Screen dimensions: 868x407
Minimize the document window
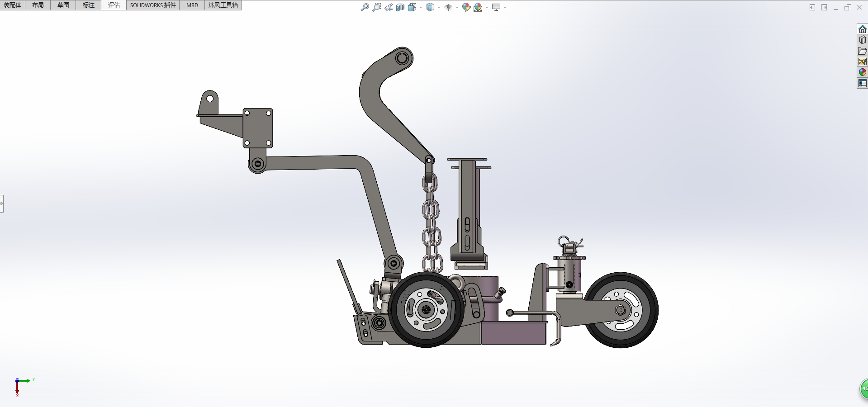coord(836,8)
